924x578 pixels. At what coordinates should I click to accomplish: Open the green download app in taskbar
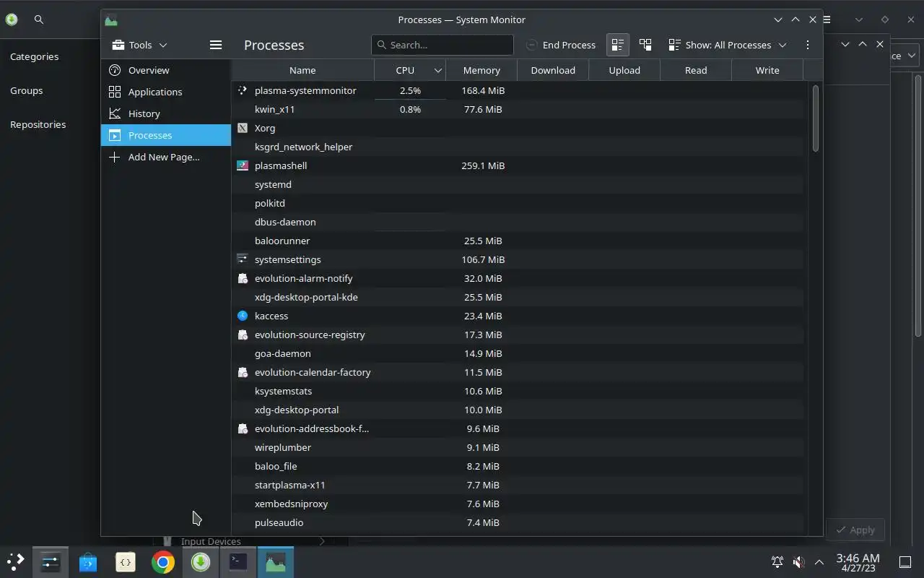coord(201,561)
